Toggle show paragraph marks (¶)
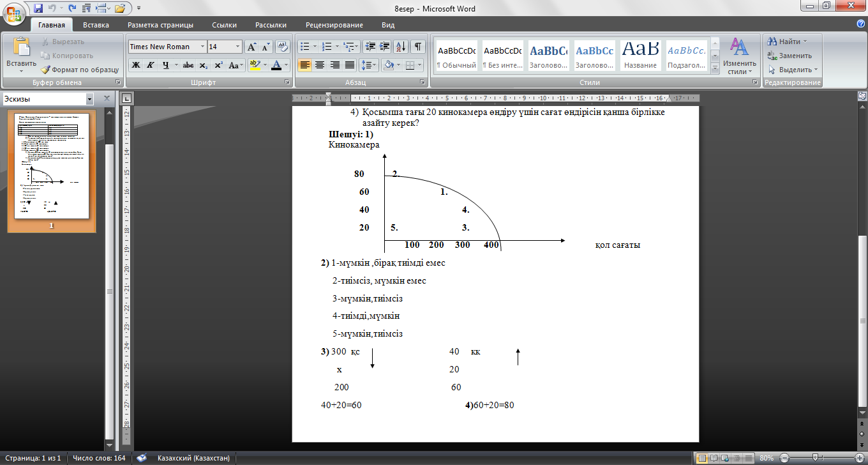 point(418,47)
